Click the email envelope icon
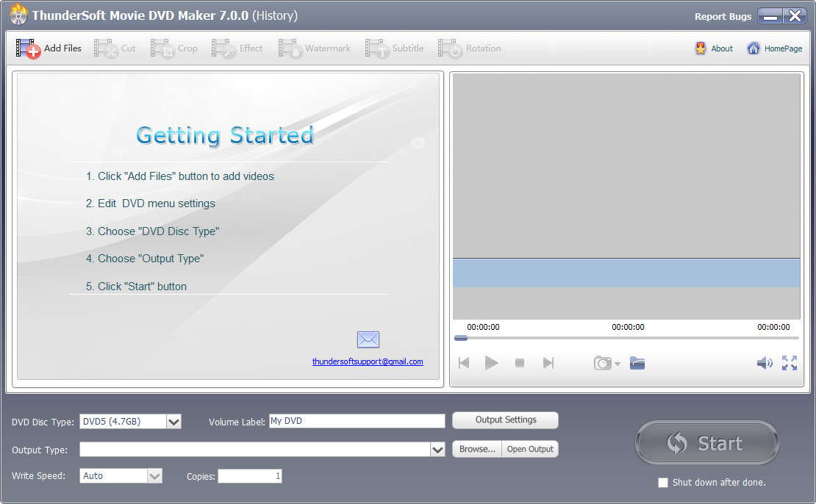This screenshot has height=504, width=816. [x=368, y=339]
